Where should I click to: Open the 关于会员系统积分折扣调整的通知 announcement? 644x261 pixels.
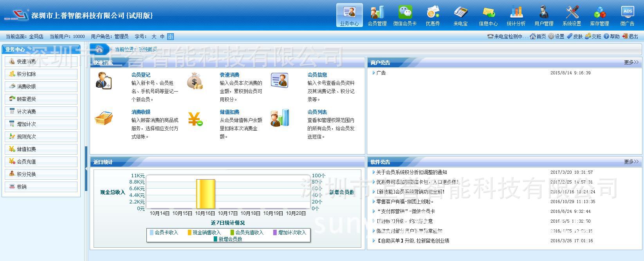click(x=411, y=172)
